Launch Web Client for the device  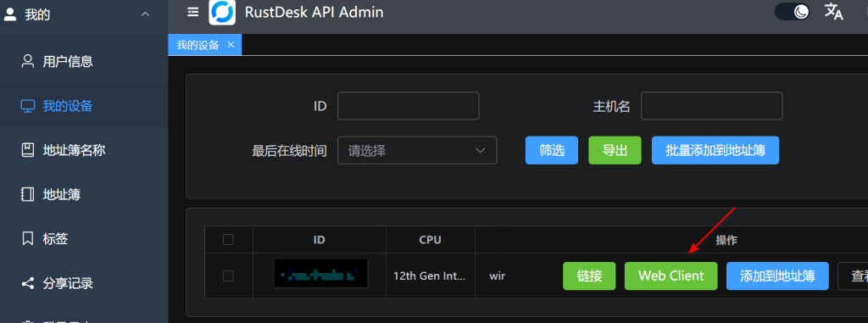tap(671, 276)
